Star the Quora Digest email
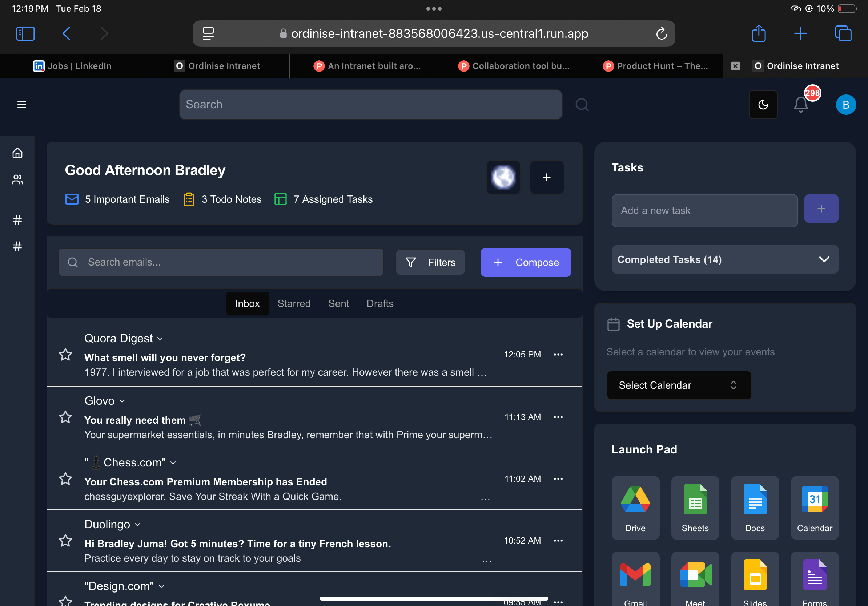Viewport: 868px width, 606px height. coord(66,354)
